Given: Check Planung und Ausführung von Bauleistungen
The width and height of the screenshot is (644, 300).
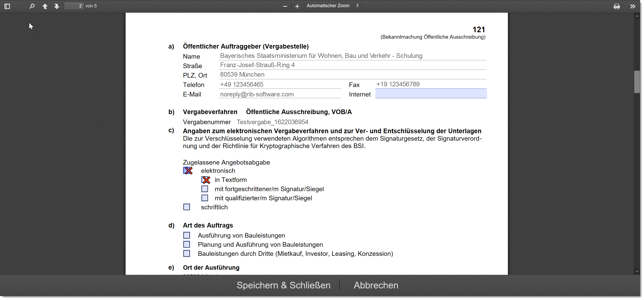Looking at the screenshot, I should coord(186,244).
